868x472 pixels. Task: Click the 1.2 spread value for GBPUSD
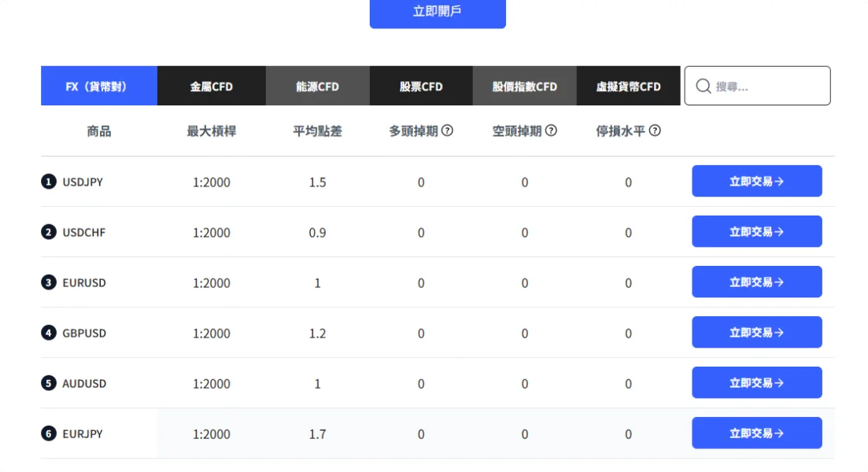tap(318, 333)
